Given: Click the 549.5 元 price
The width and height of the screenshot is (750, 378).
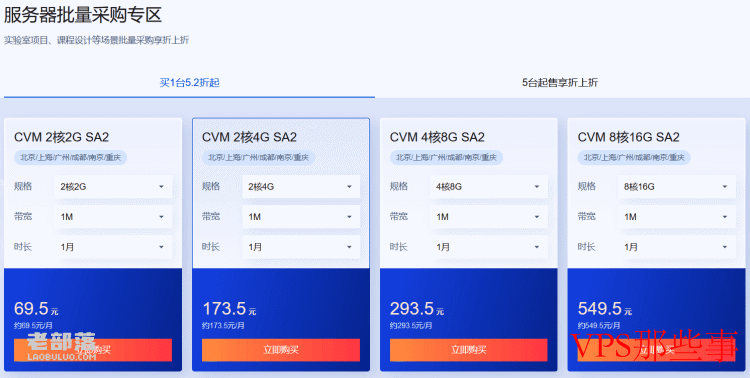Looking at the screenshot, I should (605, 309).
